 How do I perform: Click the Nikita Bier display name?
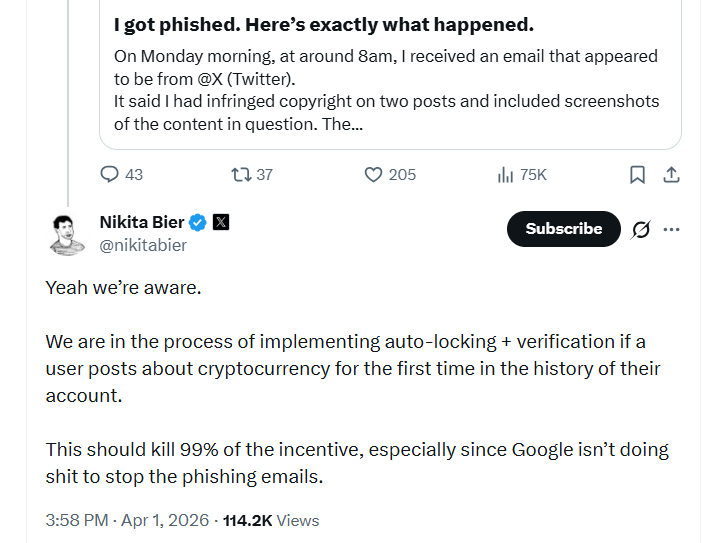143,222
